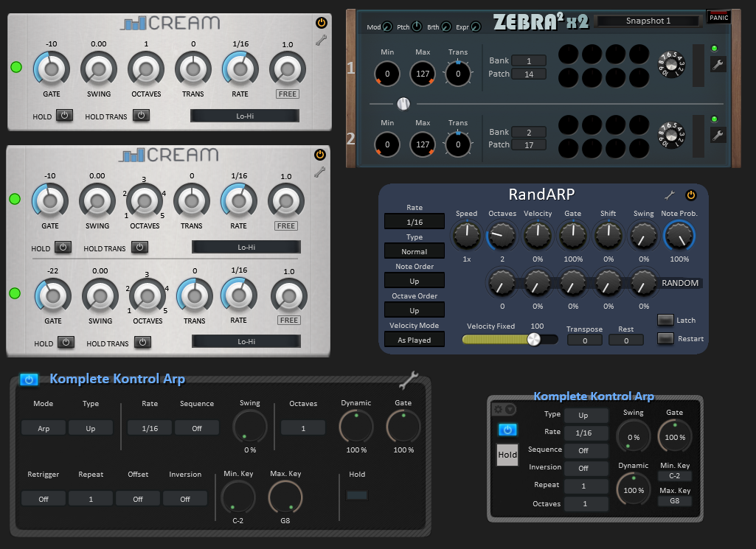This screenshot has width=756, height=549.
Task: Click Offset Off button in large Komplete Arp
Action: pyautogui.click(x=138, y=499)
